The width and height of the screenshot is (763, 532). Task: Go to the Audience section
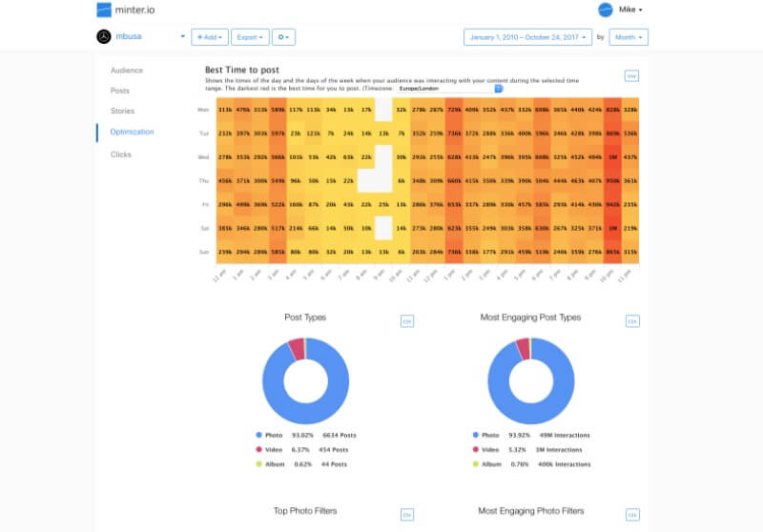click(127, 71)
